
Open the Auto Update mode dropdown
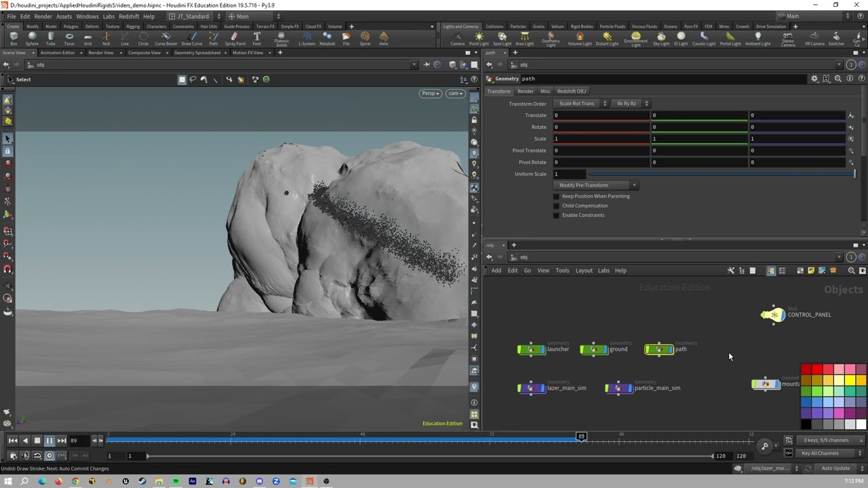click(x=839, y=468)
